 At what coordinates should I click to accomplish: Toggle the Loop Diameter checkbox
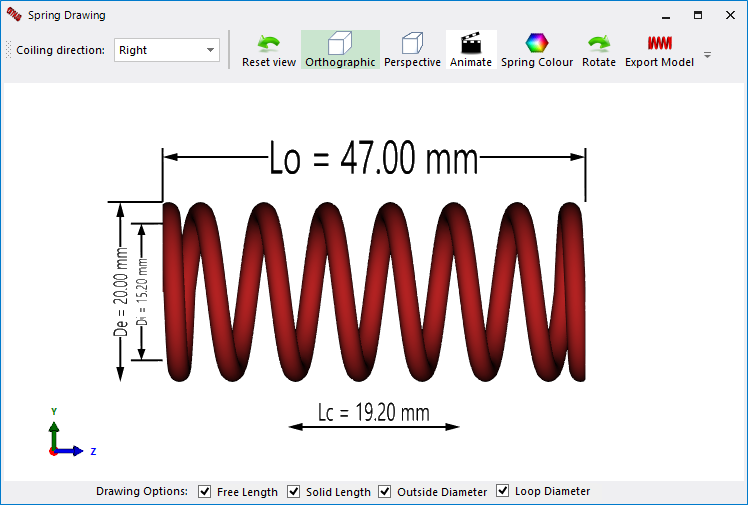point(502,491)
